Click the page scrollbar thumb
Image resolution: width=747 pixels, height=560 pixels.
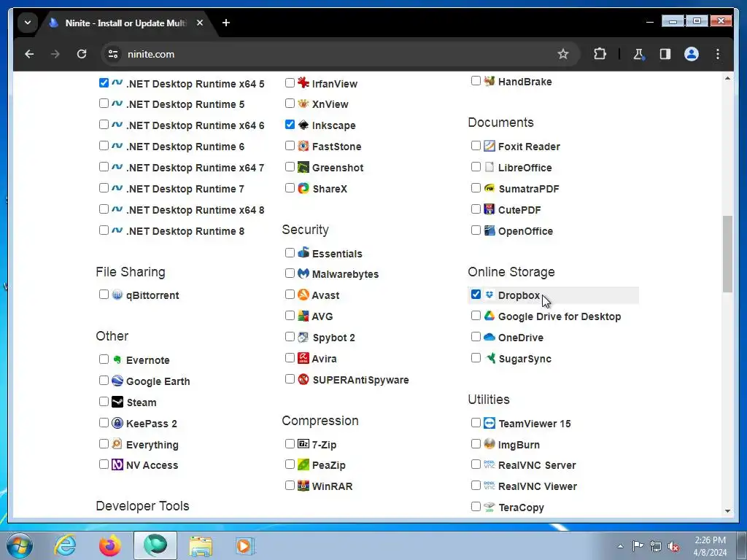click(x=727, y=254)
